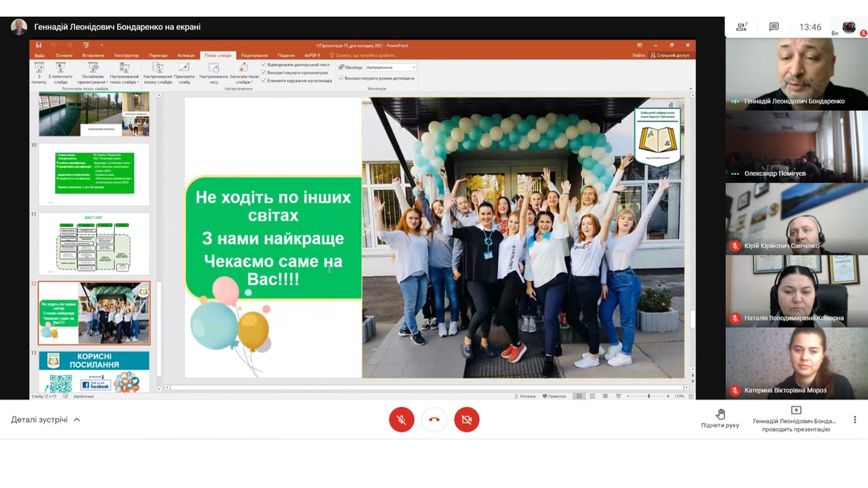868x488 pixels.
Task: Click Нотатки button in the status bar
Action: [524, 396]
